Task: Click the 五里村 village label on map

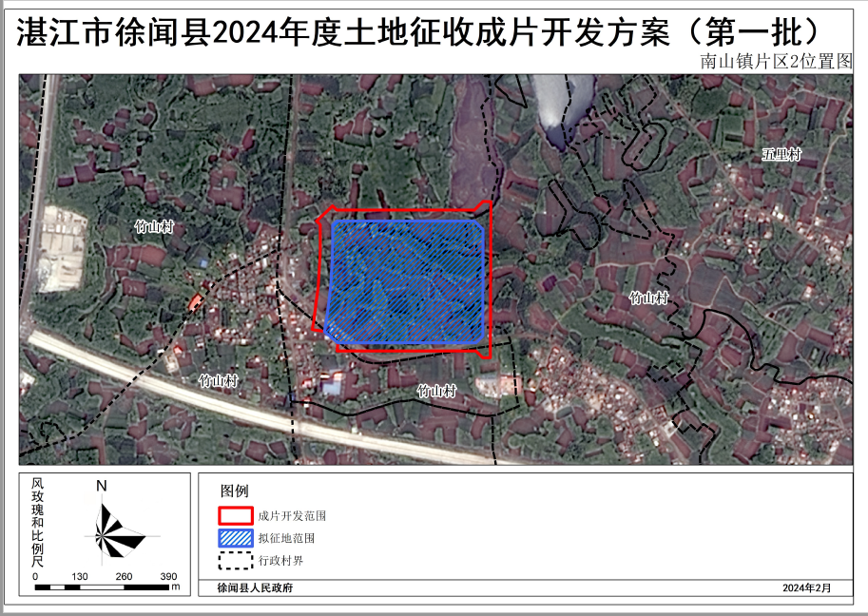Action: (781, 154)
